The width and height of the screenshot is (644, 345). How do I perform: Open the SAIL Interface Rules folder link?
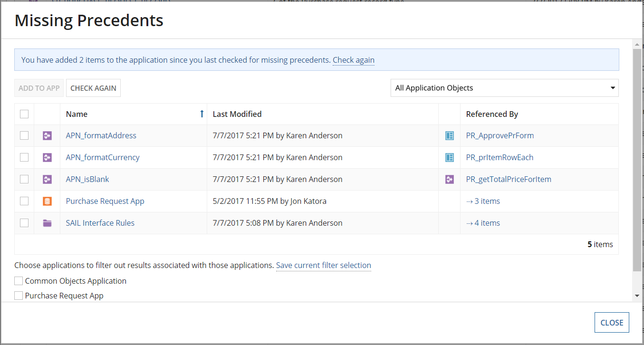click(x=100, y=223)
